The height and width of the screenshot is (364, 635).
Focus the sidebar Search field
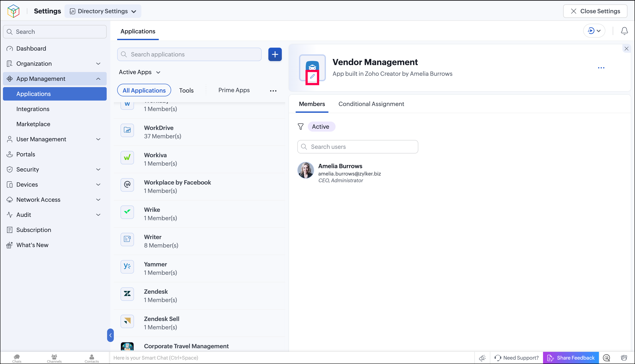tap(55, 31)
